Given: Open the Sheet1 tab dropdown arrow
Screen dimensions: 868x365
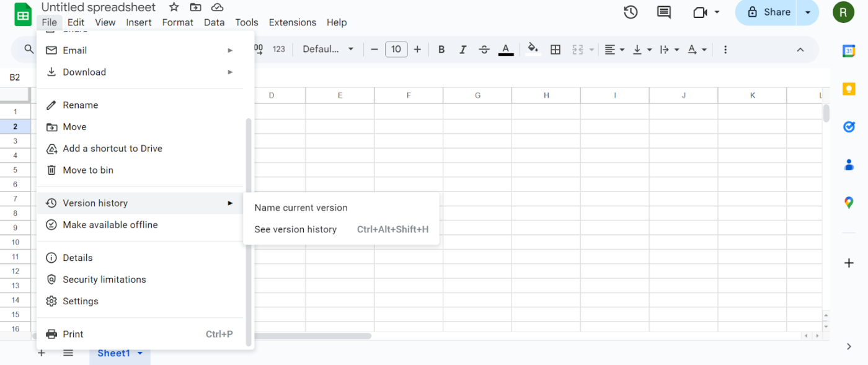Looking at the screenshot, I should [140, 353].
